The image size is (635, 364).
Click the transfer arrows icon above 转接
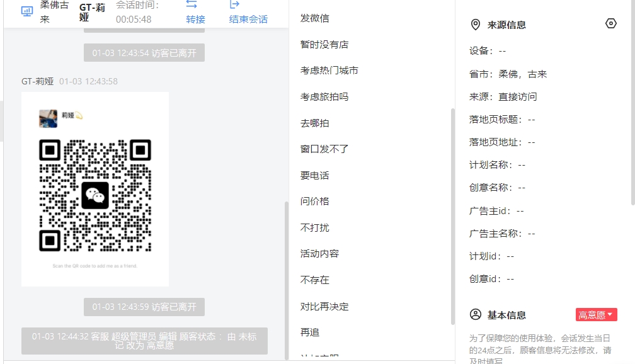coord(192,4)
